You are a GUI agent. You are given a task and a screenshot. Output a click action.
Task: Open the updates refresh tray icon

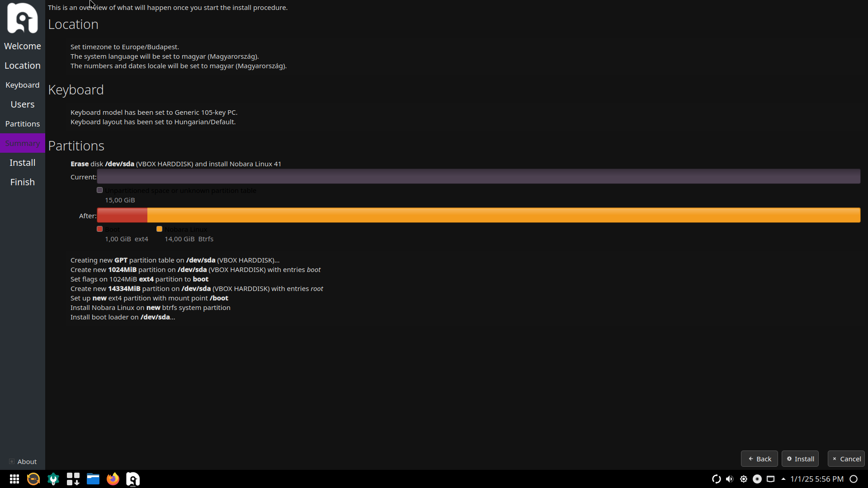[716, 479]
